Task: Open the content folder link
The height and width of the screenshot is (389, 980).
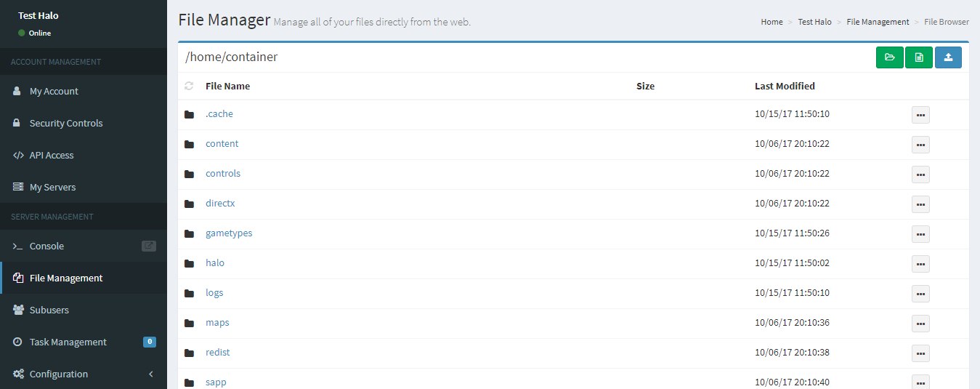Action: point(222,144)
